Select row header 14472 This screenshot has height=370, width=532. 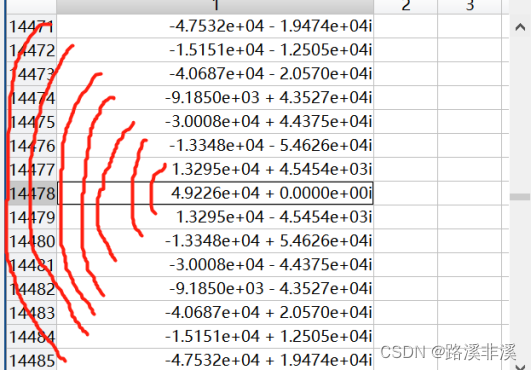32,50
